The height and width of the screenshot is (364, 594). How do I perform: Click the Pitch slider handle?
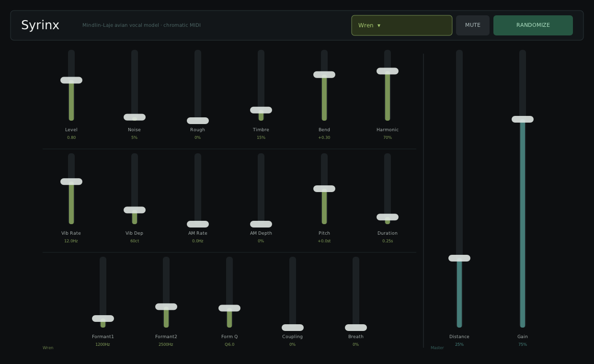[324, 189]
